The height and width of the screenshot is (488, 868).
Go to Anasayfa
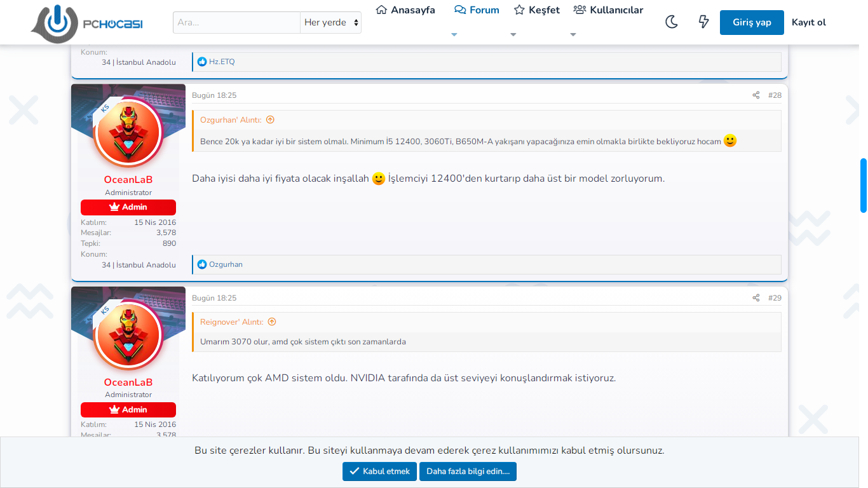405,10
